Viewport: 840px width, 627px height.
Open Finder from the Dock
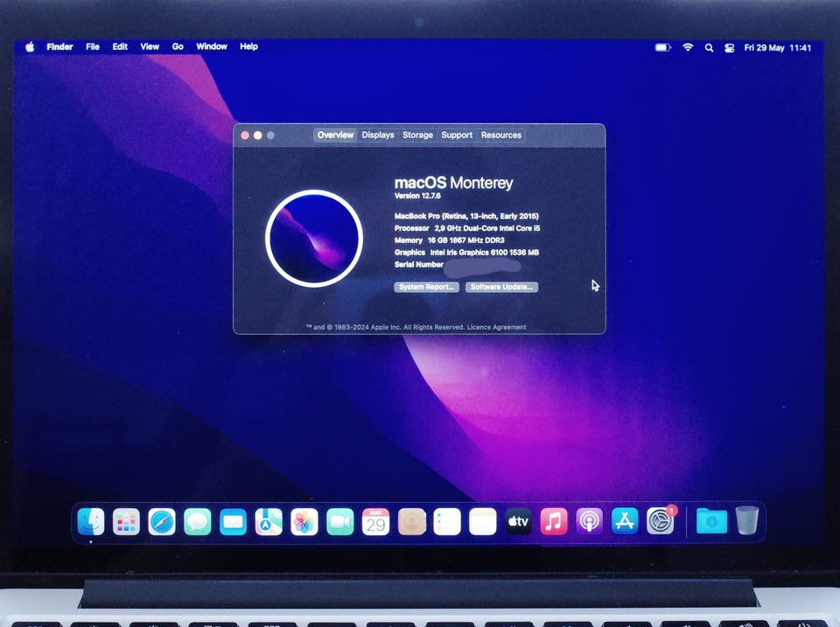click(x=90, y=521)
